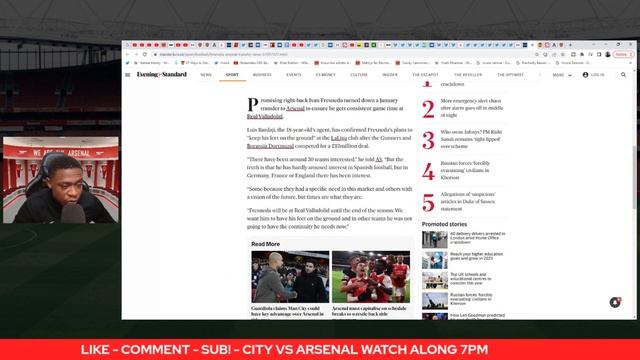Click the browser profile avatar
The height and width of the screenshot is (360, 640).
608,54
